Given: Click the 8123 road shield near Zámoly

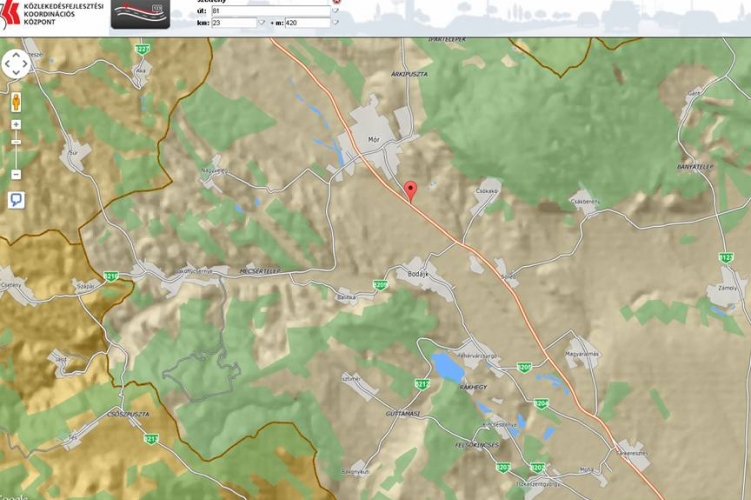Looking at the screenshot, I should pos(726,257).
